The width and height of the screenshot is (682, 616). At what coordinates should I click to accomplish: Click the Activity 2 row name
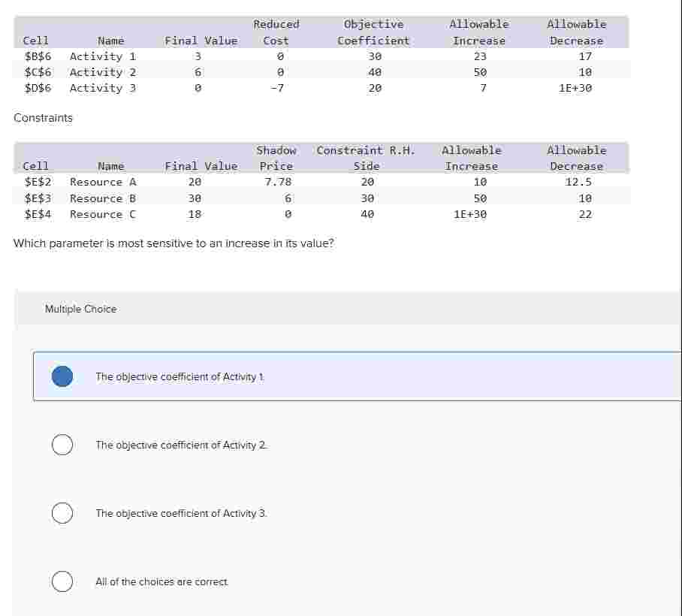(x=99, y=72)
